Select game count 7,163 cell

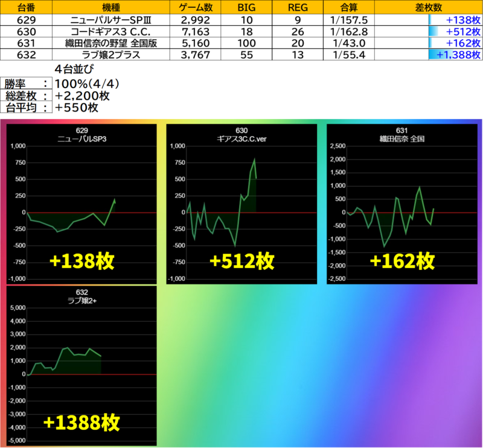(x=195, y=32)
